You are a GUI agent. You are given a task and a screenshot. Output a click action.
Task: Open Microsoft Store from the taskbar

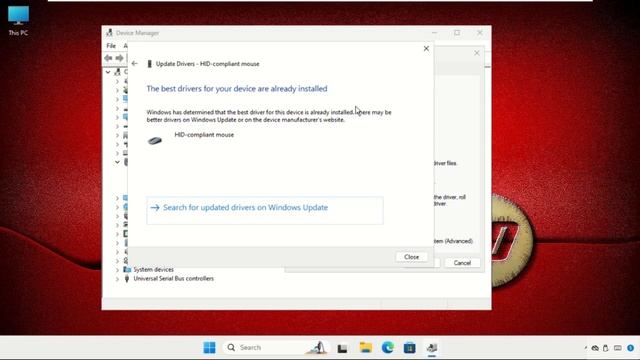[x=409, y=348]
